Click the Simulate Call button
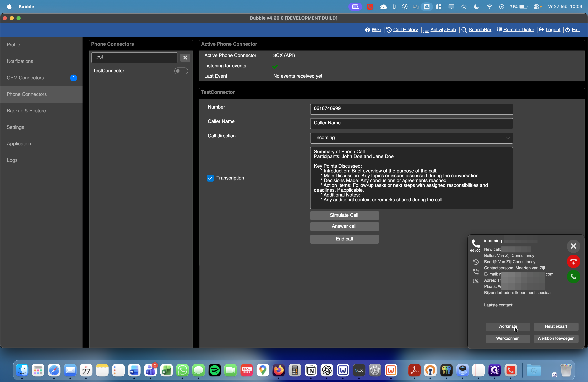This screenshot has width=588, height=382. 344,215
